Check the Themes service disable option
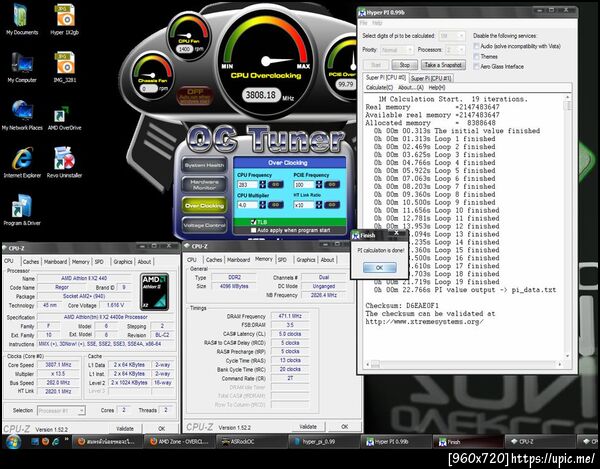Screen dimensions: 600x469 [476, 57]
